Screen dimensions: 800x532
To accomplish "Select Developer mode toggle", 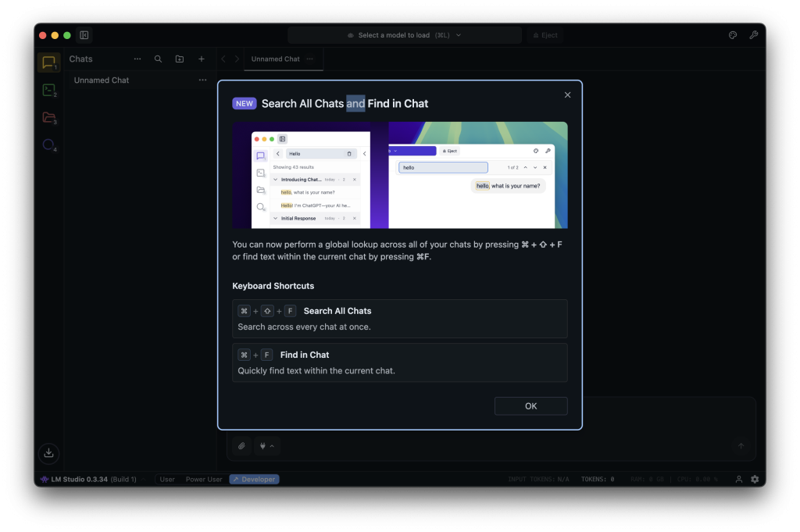I will pos(254,479).
